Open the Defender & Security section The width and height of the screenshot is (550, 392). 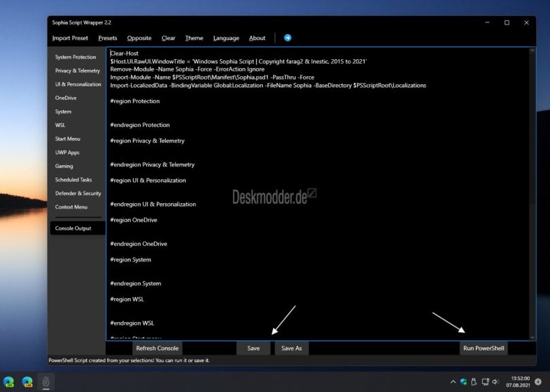75,193
